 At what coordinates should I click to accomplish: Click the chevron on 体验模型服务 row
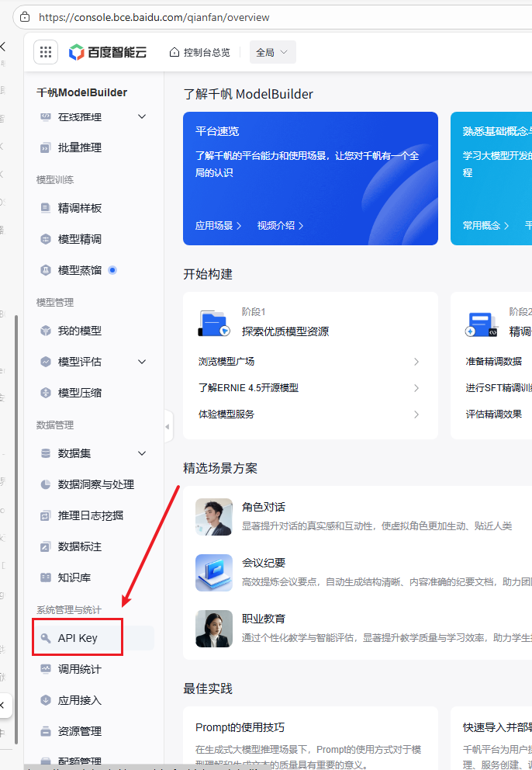click(416, 414)
